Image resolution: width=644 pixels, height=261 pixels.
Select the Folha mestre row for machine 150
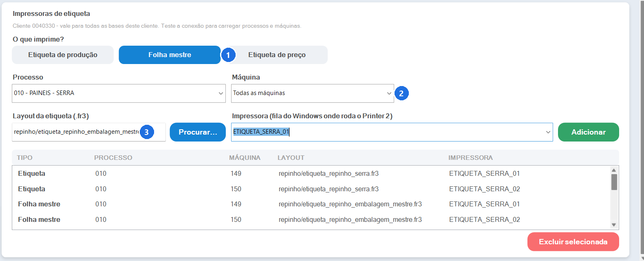[x=311, y=220]
